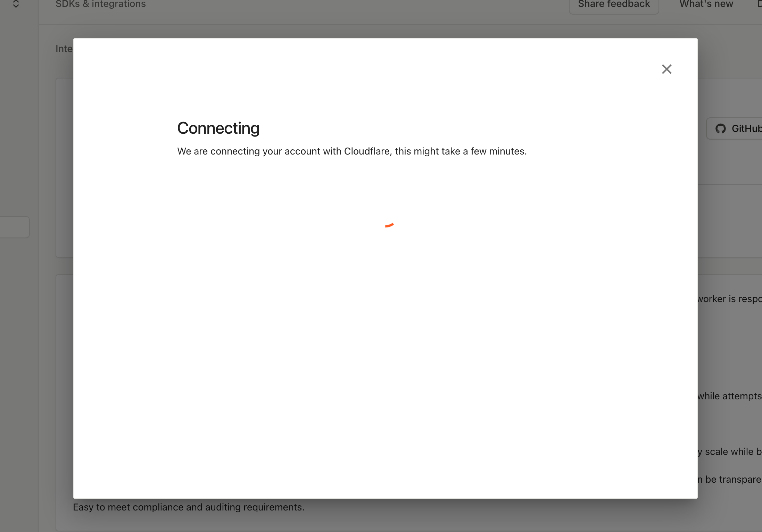This screenshot has width=762, height=532.
Task: Click the Connecting dialog title text
Action: pos(218,128)
